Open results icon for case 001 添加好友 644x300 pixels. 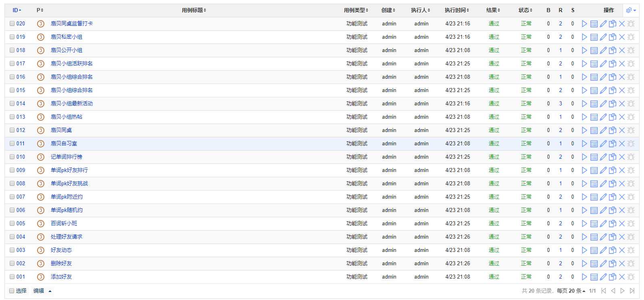[x=594, y=277]
